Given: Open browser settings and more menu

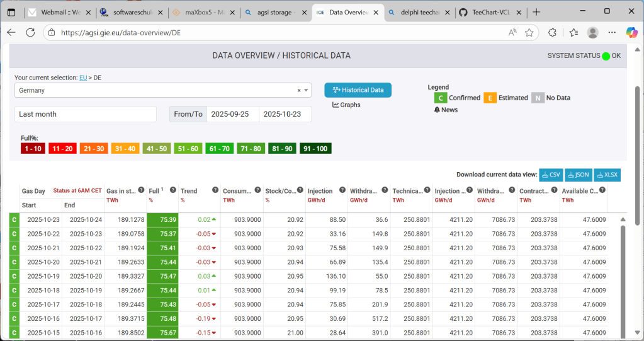Looking at the screenshot, I should [612, 33].
